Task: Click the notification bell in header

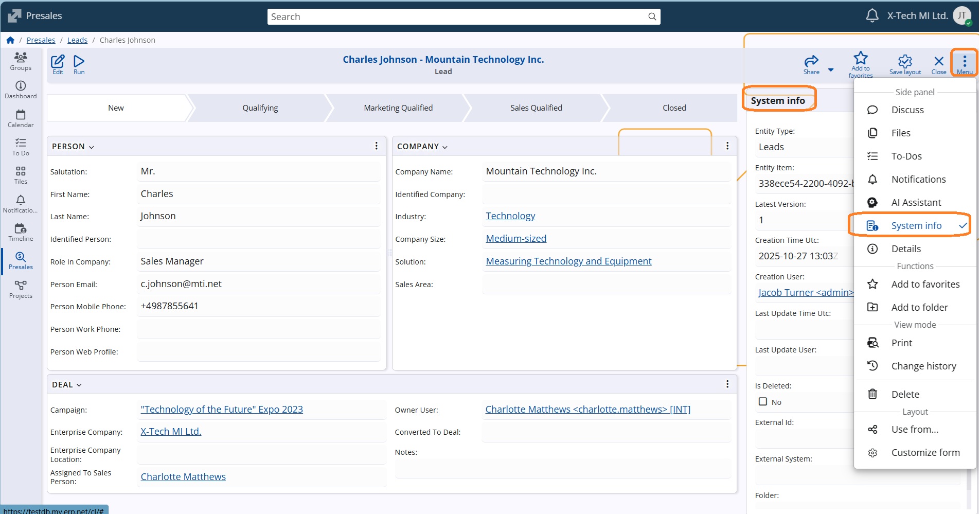Action: coord(871,16)
